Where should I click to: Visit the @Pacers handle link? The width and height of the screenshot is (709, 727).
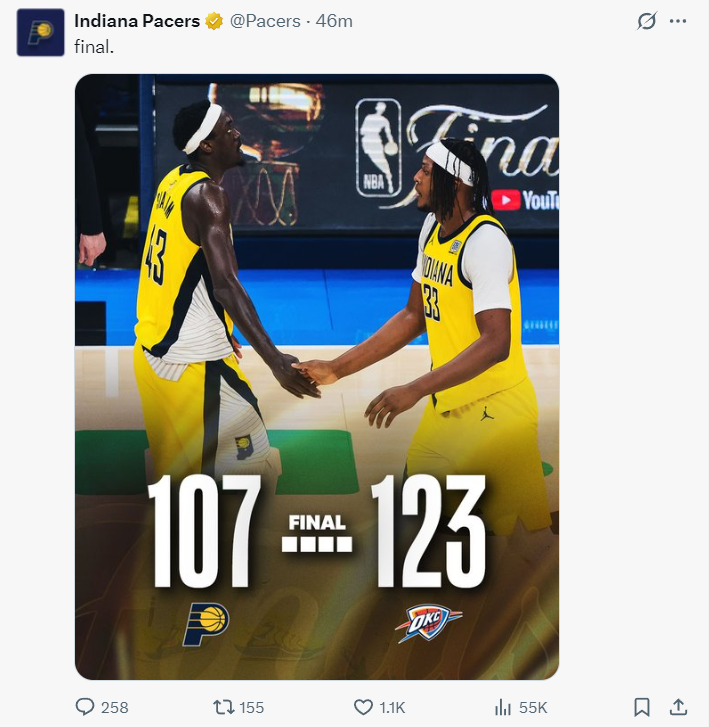(x=265, y=21)
